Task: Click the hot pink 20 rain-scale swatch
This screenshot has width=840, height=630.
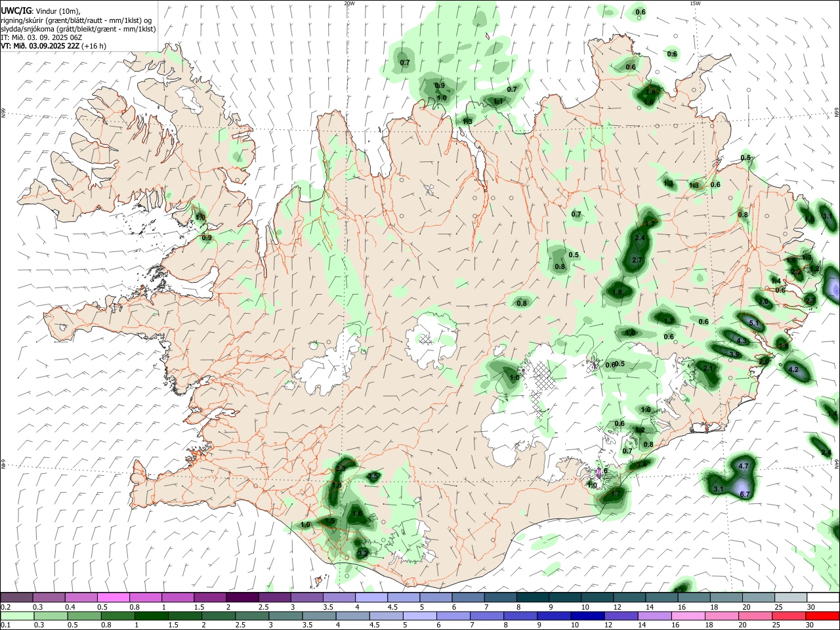Action: (755, 616)
